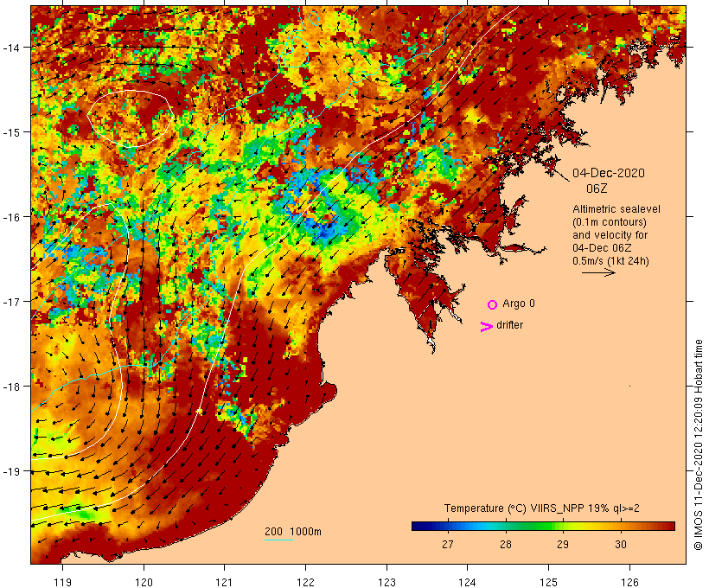Image resolution: width=709 pixels, height=588 pixels.
Task: Click the 126 longitude axis label
Action: [629, 582]
